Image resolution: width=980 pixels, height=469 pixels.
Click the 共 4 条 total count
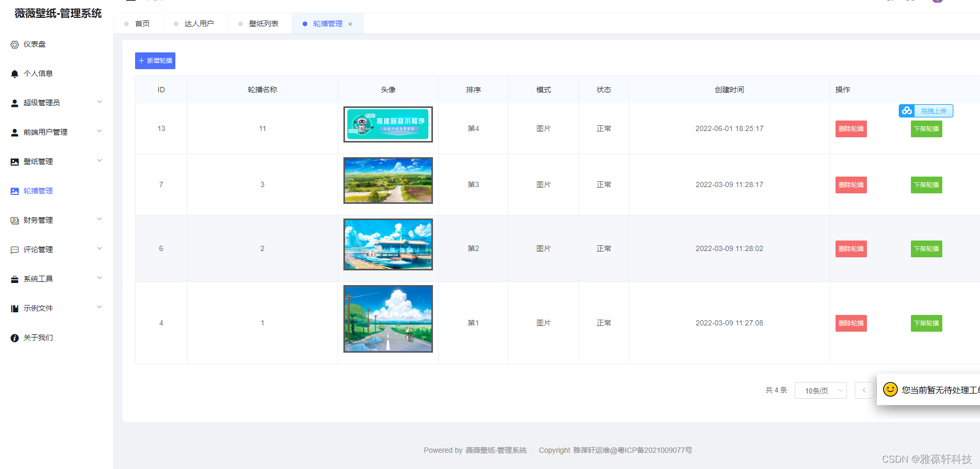[776, 390]
